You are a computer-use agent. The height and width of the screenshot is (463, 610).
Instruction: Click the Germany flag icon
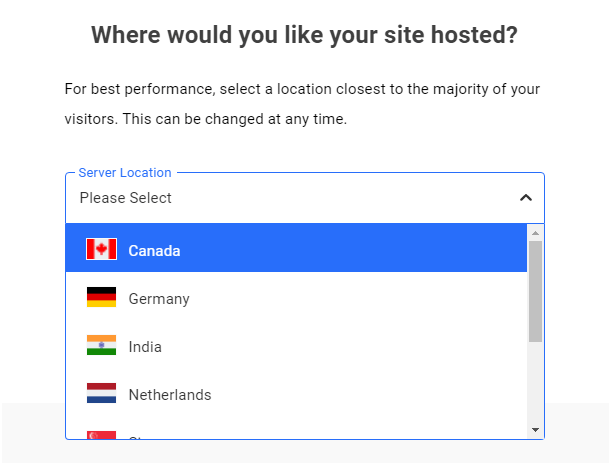click(101, 298)
